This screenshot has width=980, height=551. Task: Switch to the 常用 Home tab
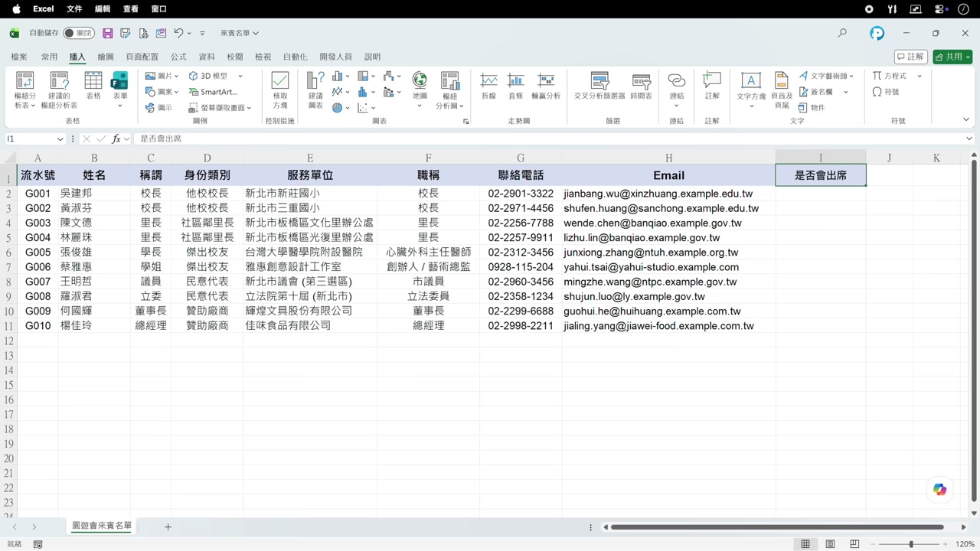(49, 57)
